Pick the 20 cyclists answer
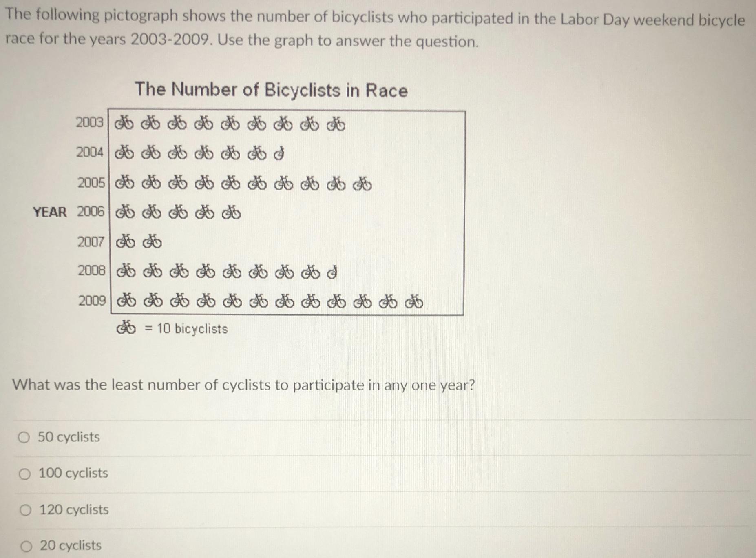Screen dimensions: 756x558 click(27, 546)
